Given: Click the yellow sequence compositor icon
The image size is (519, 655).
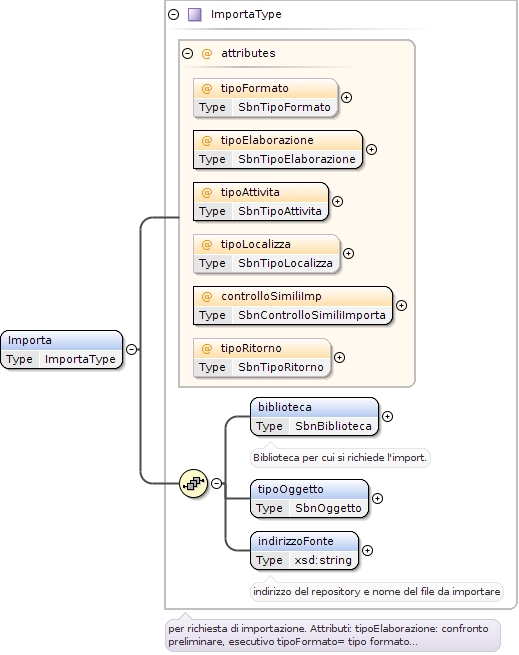Looking at the screenshot, I should pos(193,483).
